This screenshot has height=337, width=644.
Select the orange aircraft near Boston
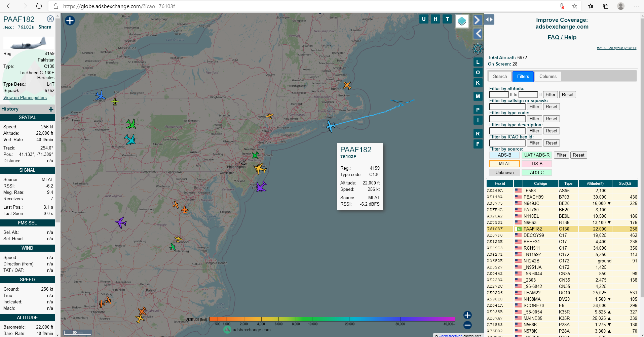coord(347,85)
